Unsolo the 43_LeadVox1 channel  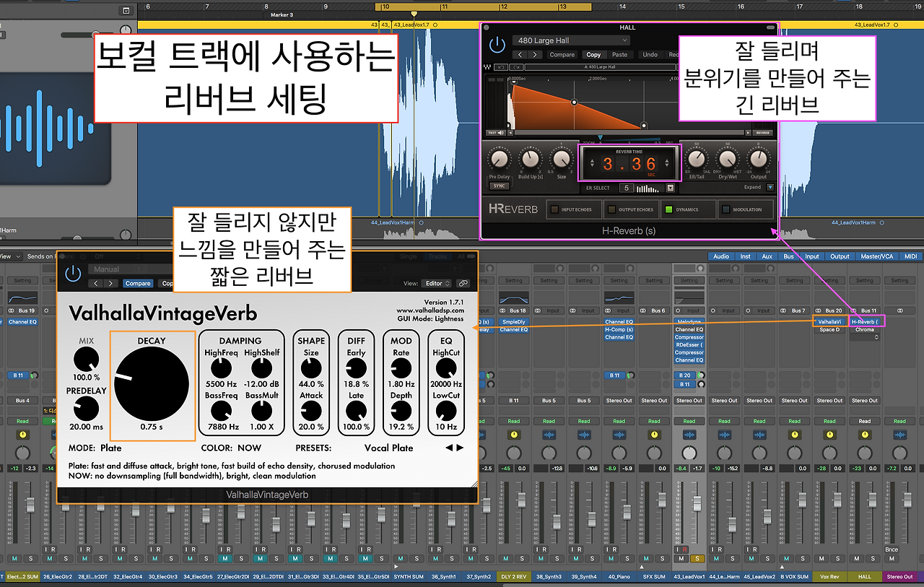point(697,559)
